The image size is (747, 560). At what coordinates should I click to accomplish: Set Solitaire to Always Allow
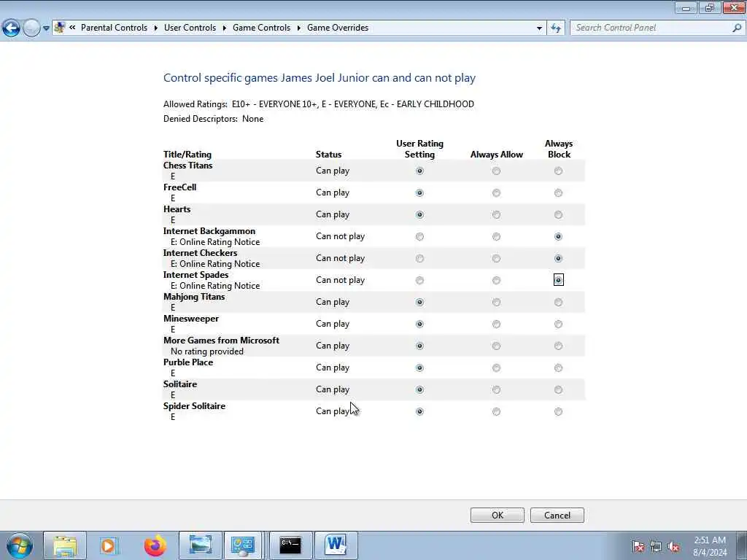click(x=496, y=390)
